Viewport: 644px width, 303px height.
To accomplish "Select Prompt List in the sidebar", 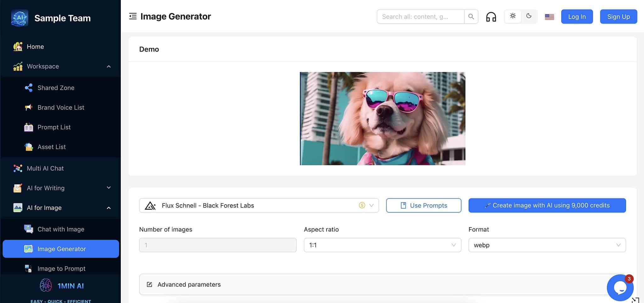I will tap(53, 127).
